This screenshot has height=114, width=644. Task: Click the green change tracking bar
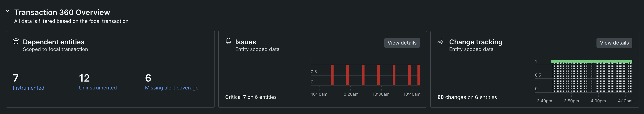coord(591,61)
